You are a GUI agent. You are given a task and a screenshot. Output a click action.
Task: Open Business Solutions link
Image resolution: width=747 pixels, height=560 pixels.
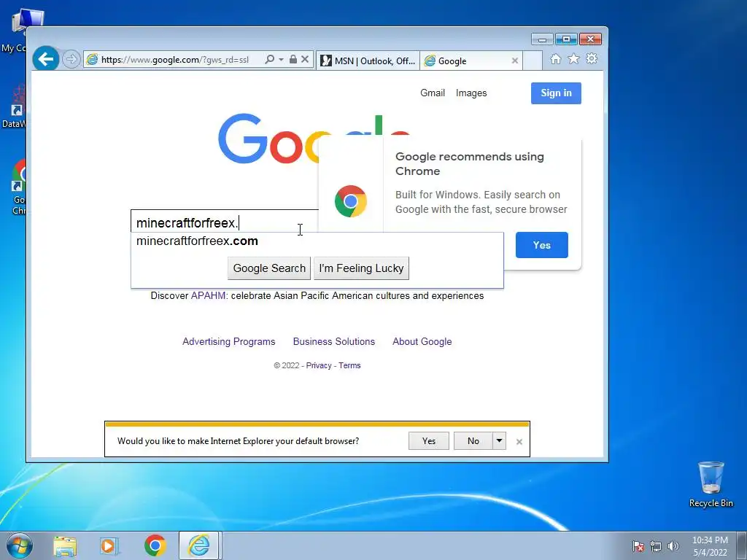tap(334, 341)
